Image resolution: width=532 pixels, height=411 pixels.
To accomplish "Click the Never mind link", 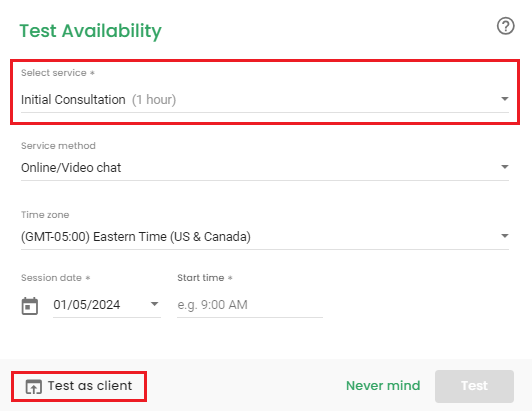I will point(383,386).
